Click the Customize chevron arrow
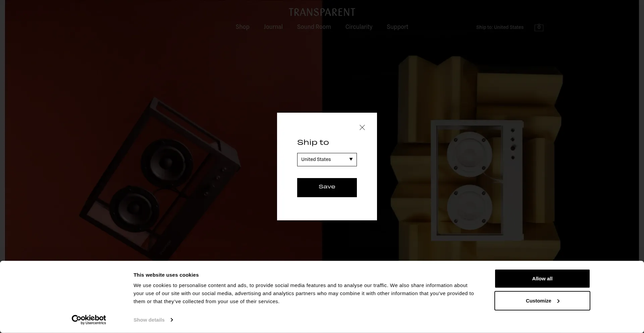The height and width of the screenshot is (333, 644). 558,301
